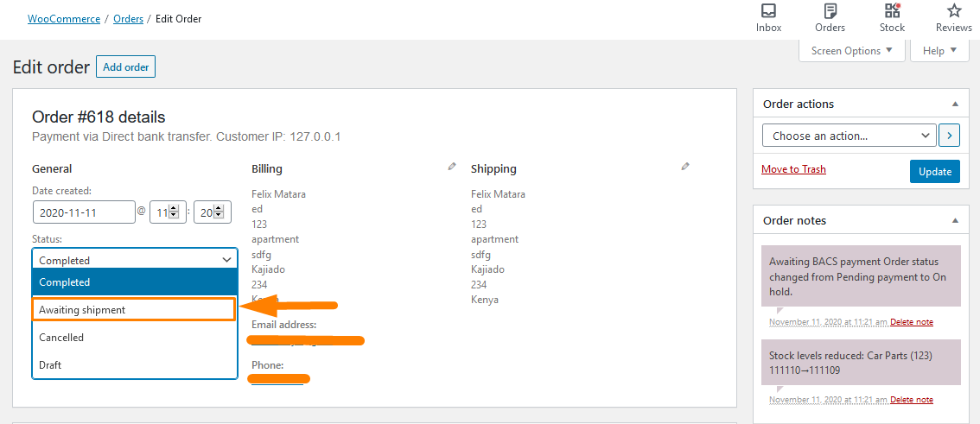Apply order action arrow button

coord(950,136)
